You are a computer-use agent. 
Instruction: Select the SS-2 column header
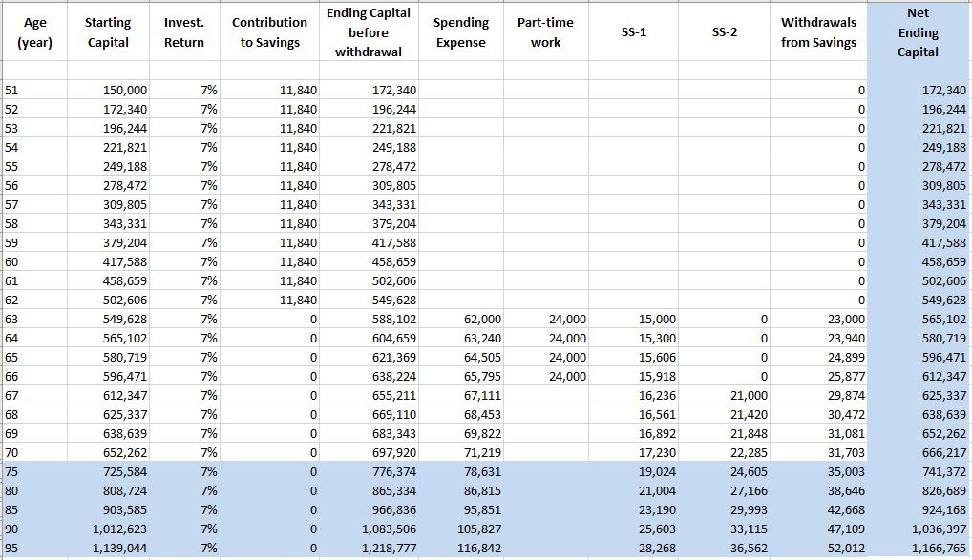point(725,32)
